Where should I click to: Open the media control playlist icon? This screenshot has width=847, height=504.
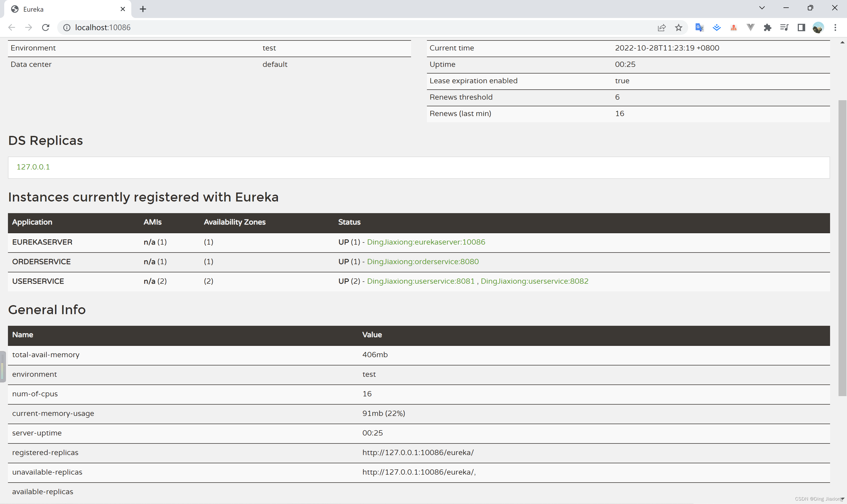click(x=784, y=28)
